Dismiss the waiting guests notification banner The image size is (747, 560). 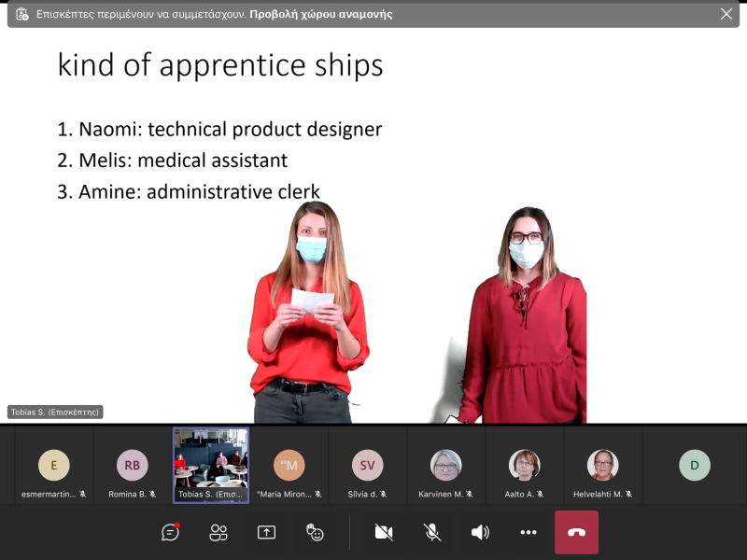tap(726, 14)
